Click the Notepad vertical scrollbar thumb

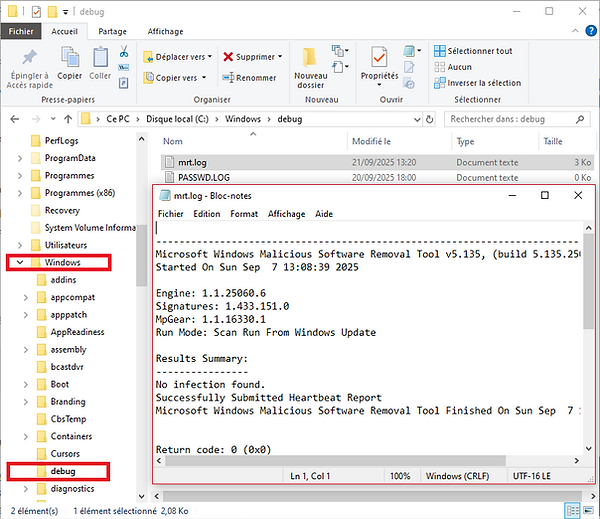pyautogui.click(x=589, y=281)
